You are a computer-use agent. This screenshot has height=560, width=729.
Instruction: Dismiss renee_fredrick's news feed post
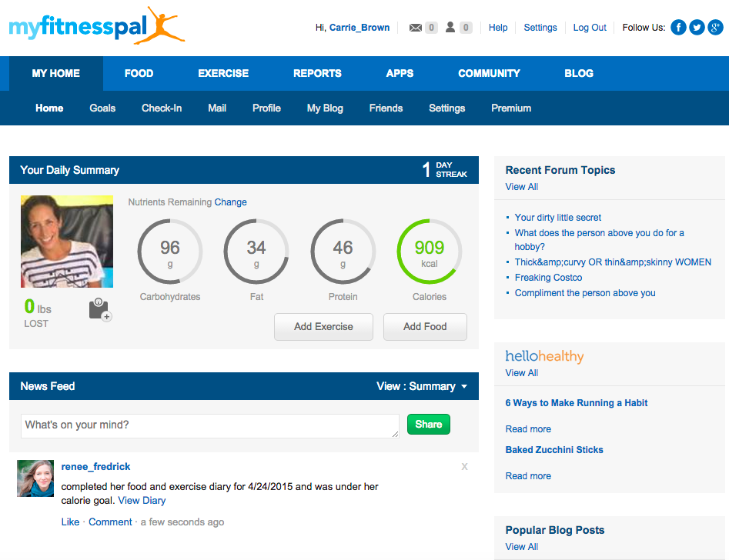coord(464,467)
